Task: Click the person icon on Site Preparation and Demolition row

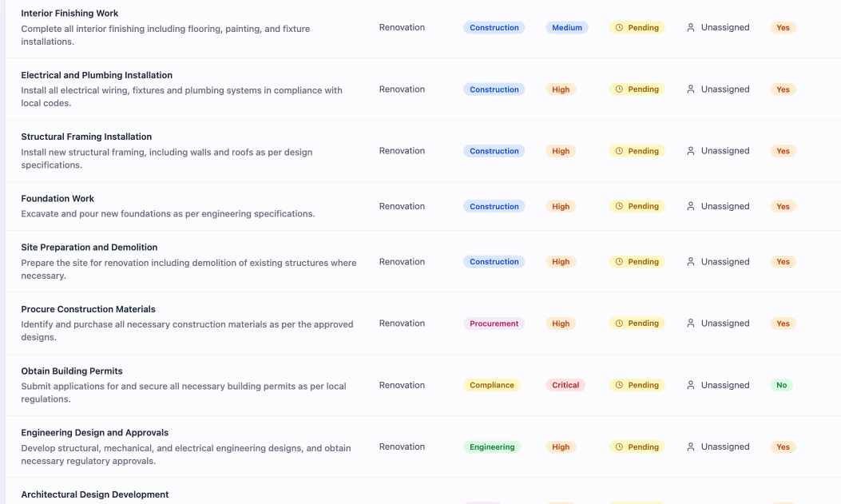Action: point(690,261)
